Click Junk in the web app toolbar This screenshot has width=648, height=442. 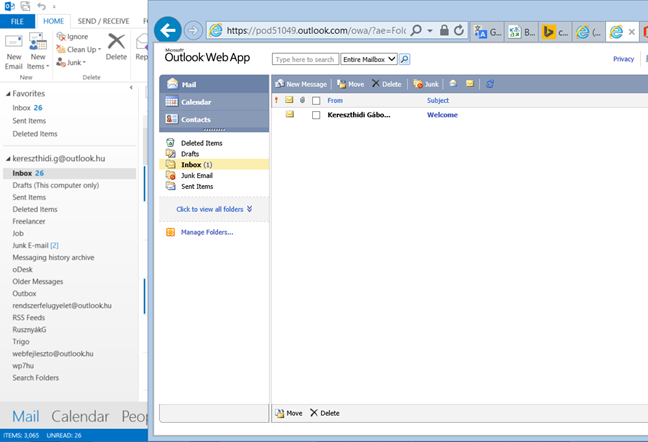426,84
